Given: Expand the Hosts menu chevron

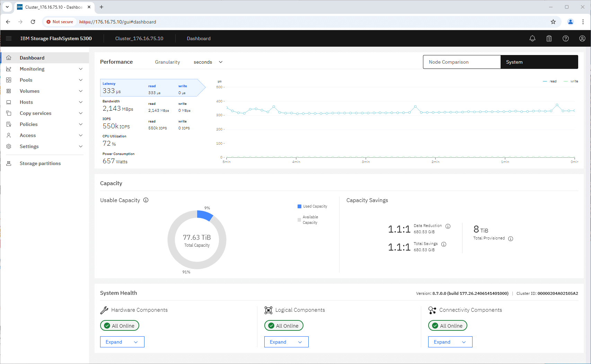Looking at the screenshot, I should tap(81, 102).
